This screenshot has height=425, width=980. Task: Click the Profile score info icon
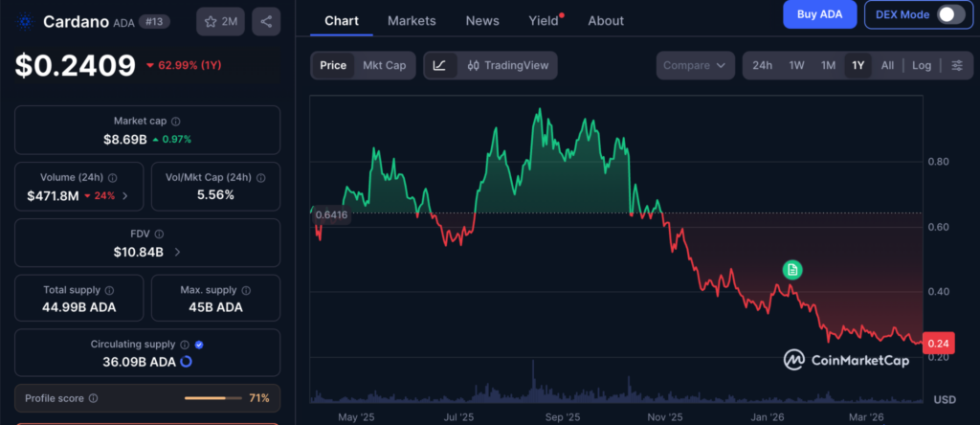93,398
